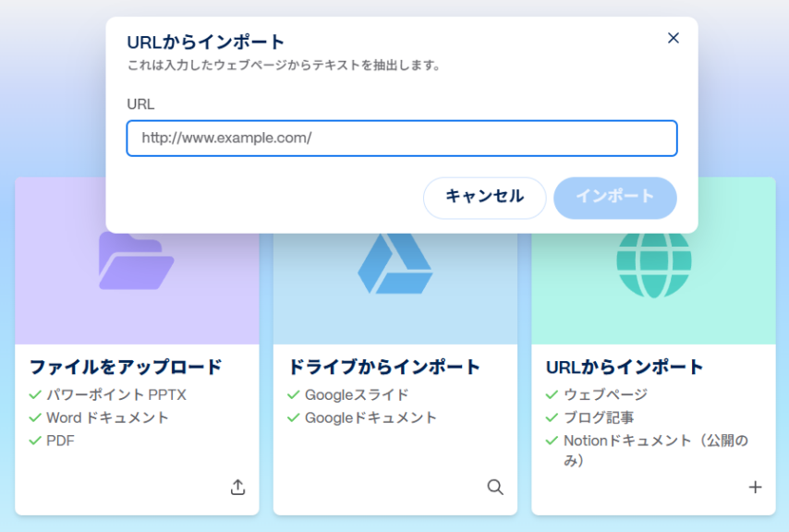Click the ウェブページ list item
789x532 pixels.
pyautogui.click(x=605, y=394)
